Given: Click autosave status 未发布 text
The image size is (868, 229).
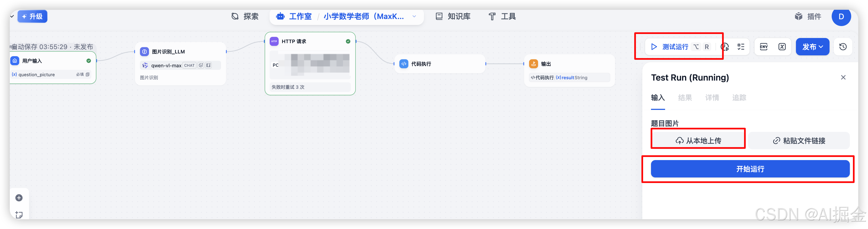Looking at the screenshot, I should coord(83,47).
